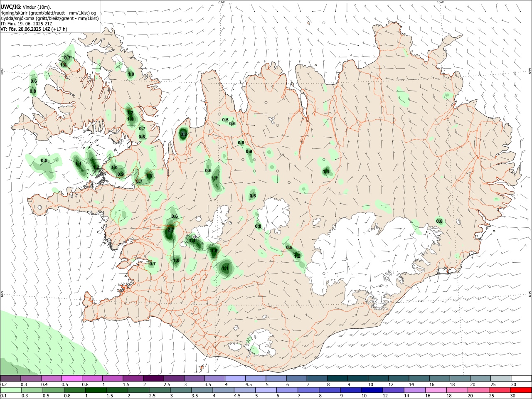Select the lavender 4 swatch in upper legend row
The height and width of the screenshot is (399, 532).
(235, 379)
